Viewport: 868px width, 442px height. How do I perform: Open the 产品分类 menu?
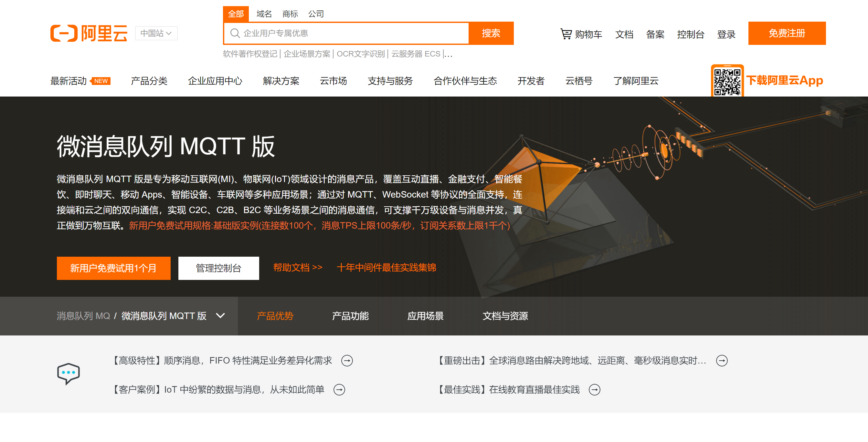click(x=149, y=81)
